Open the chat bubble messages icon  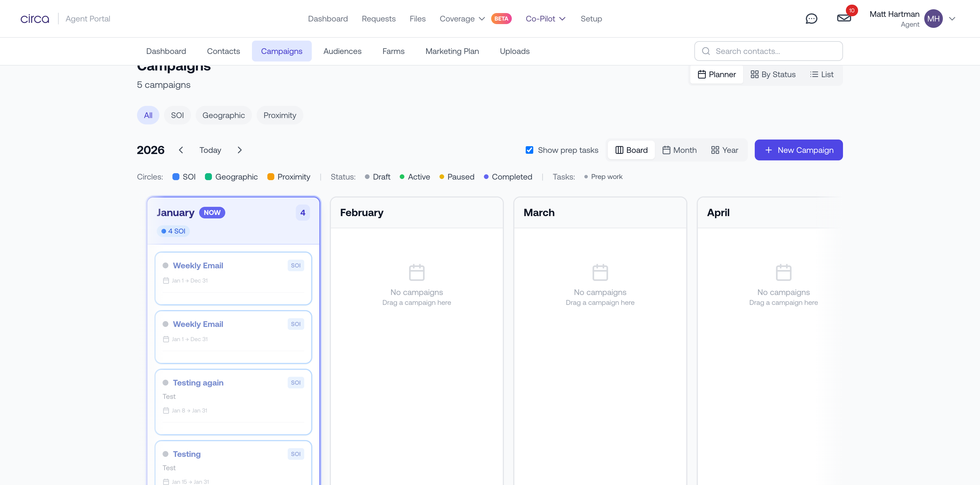point(811,19)
